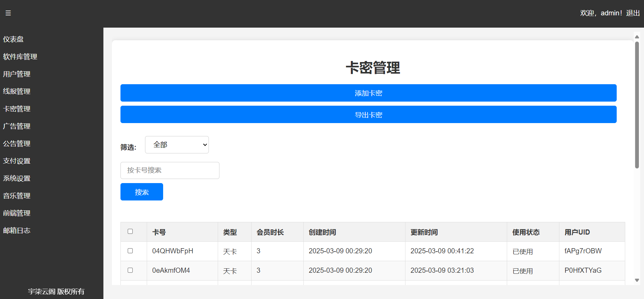Image resolution: width=644 pixels, height=299 pixels.
Task: Click the blue 搜索 button
Action: coord(142,192)
